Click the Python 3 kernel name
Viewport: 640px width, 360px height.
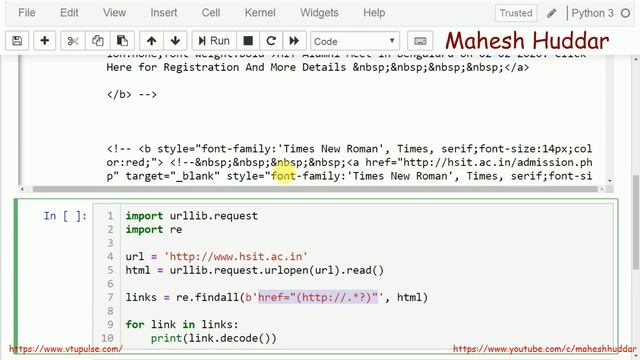click(x=592, y=13)
